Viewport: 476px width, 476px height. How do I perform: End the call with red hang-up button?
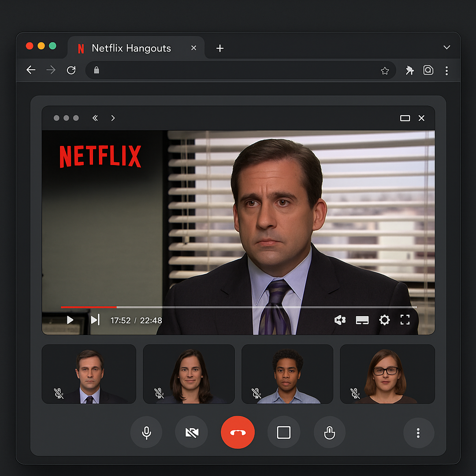238,432
